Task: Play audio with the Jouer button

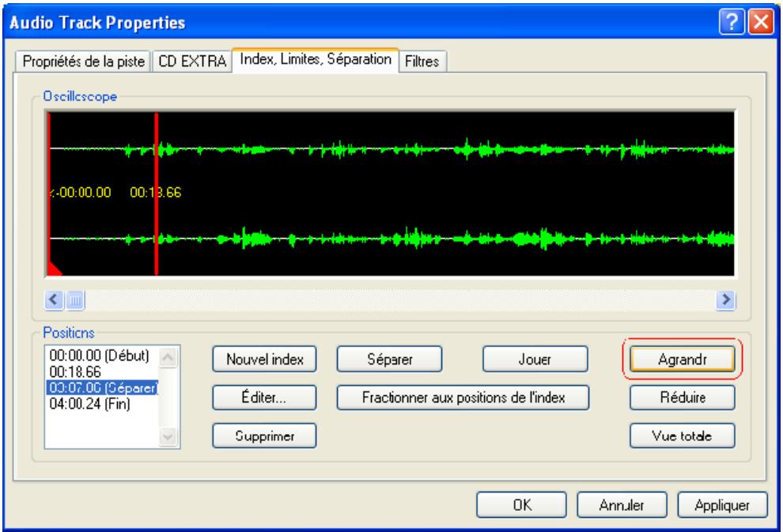Action: click(535, 360)
